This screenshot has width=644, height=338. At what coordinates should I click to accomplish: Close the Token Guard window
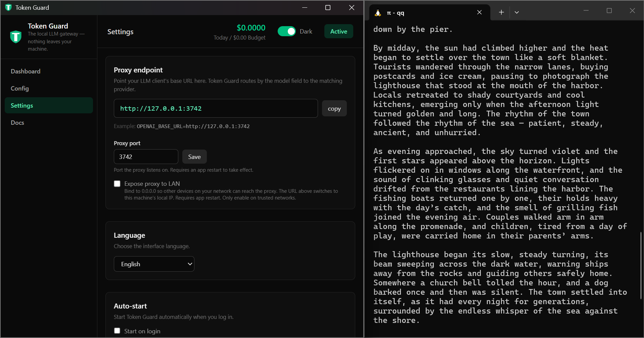click(352, 7)
